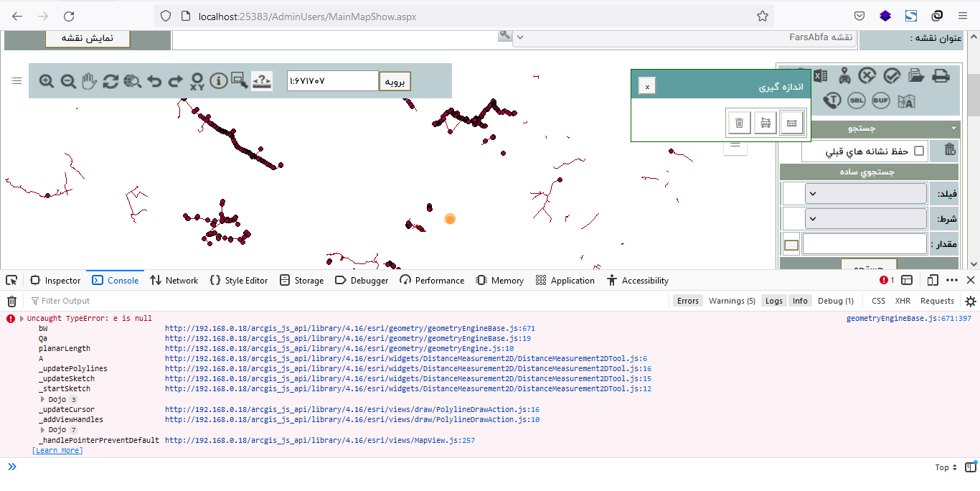This screenshot has height=491, width=980.
Task: Toggle the Logs console filter
Action: [774, 301]
